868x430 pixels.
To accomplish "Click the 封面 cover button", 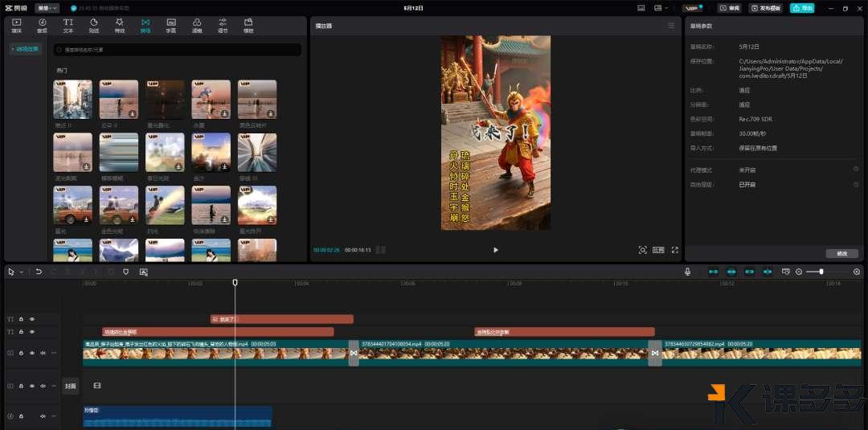I will click(x=70, y=386).
